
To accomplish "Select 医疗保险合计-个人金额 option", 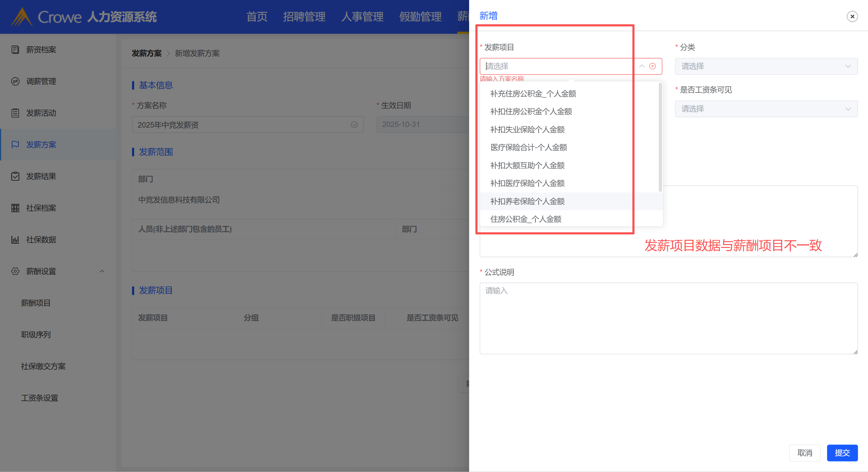I will click(528, 147).
